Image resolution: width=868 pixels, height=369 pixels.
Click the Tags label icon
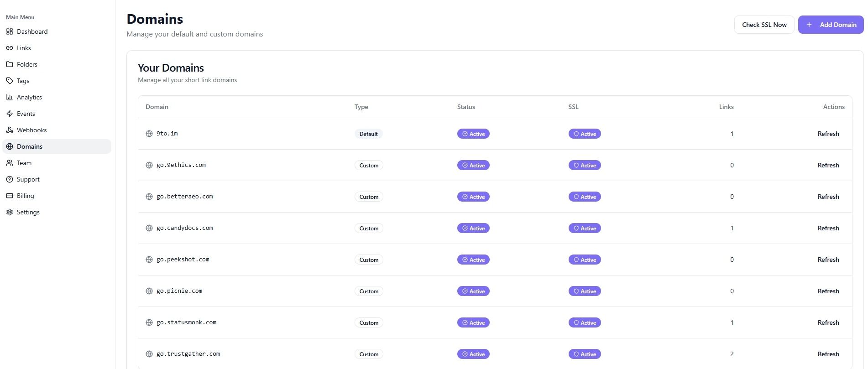[10, 81]
